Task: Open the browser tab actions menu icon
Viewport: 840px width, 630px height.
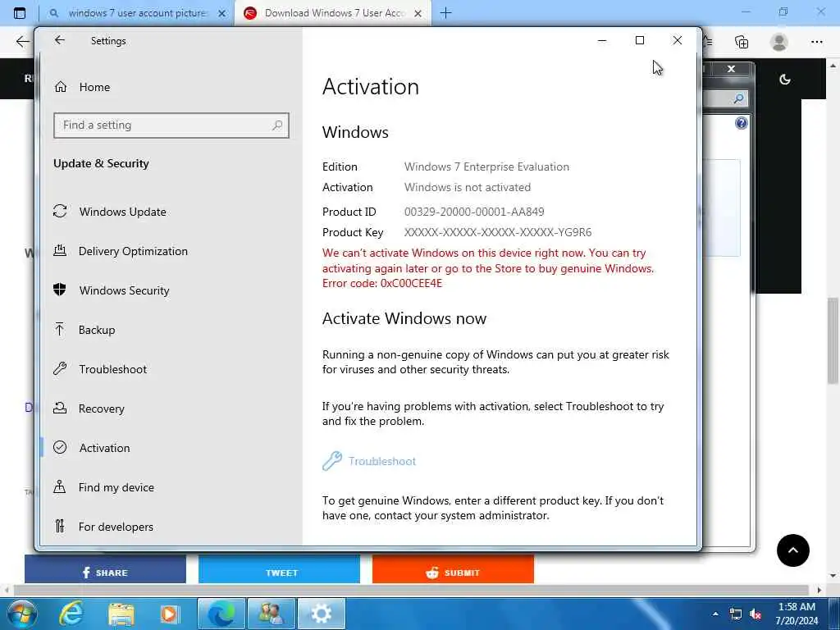Action: tap(20, 13)
